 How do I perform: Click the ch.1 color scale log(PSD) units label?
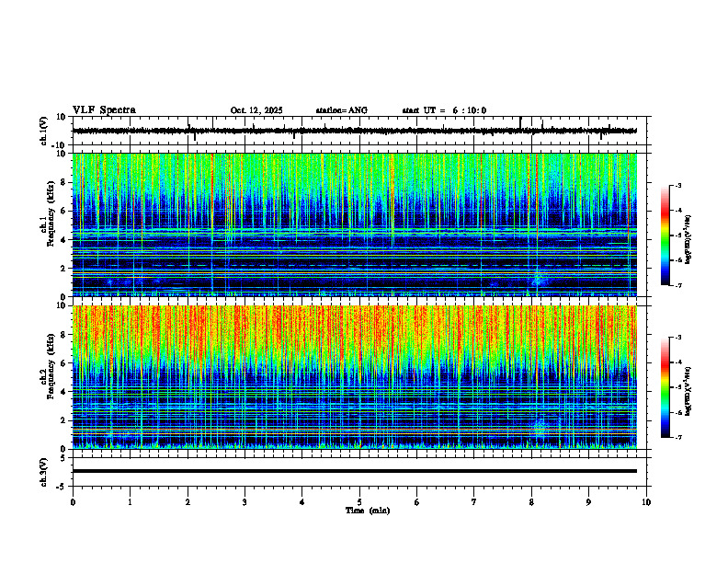(x=689, y=240)
